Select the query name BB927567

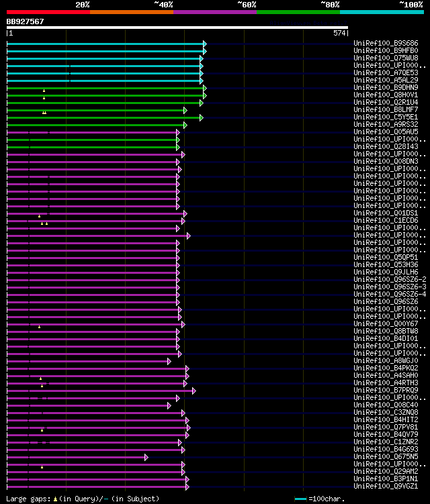pos(25,21)
